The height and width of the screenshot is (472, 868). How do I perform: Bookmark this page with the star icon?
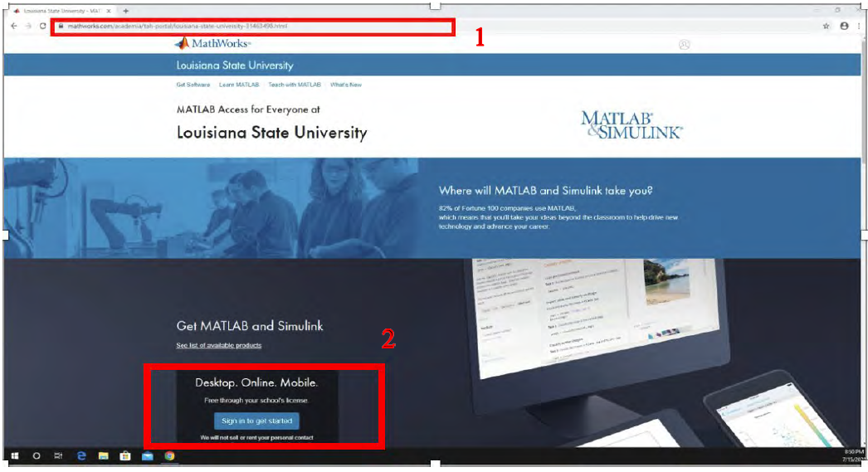(x=826, y=27)
